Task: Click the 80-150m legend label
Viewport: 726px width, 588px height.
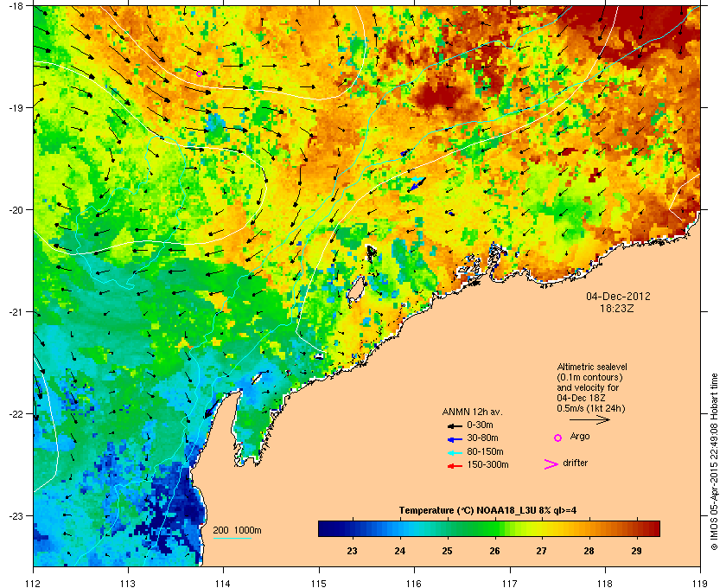Action: [x=485, y=451]
